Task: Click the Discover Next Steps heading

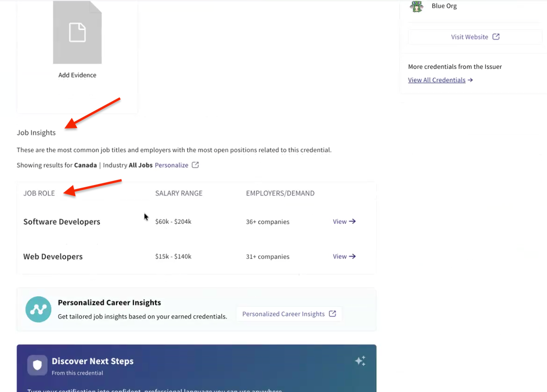Action: click(x=93, y=361)
